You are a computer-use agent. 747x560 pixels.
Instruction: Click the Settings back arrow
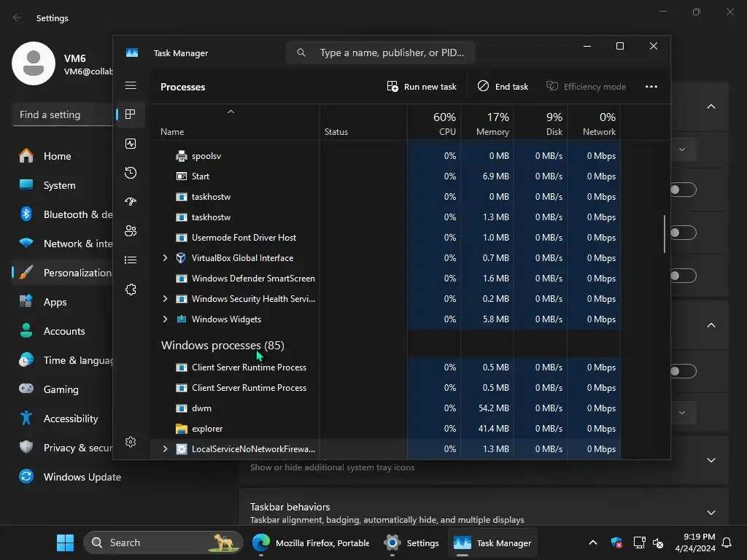coord(18,17)
